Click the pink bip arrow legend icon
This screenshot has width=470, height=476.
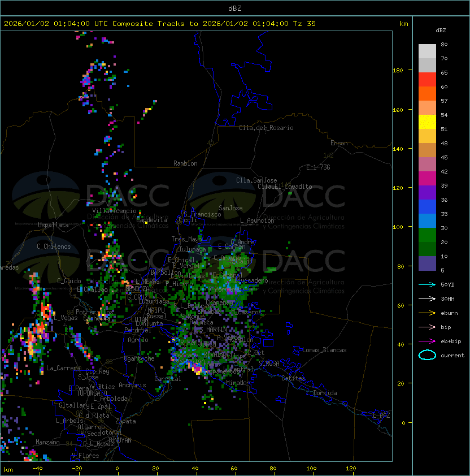(427, 327)
